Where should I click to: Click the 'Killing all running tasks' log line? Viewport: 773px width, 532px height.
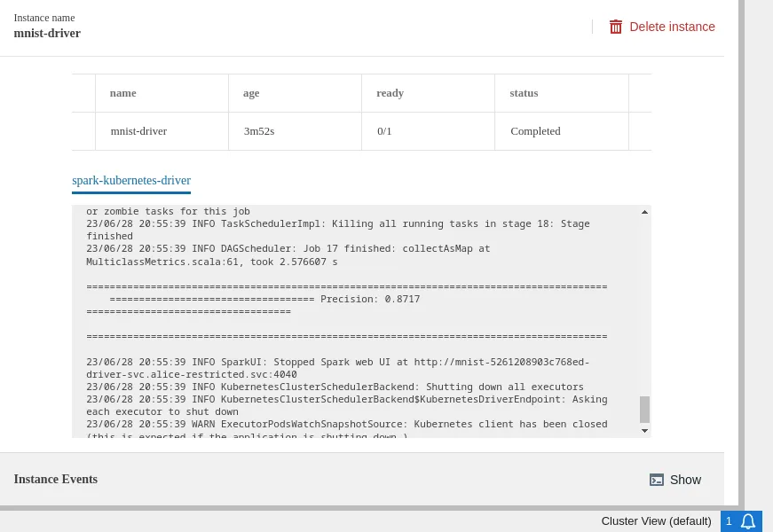point(338,230)
